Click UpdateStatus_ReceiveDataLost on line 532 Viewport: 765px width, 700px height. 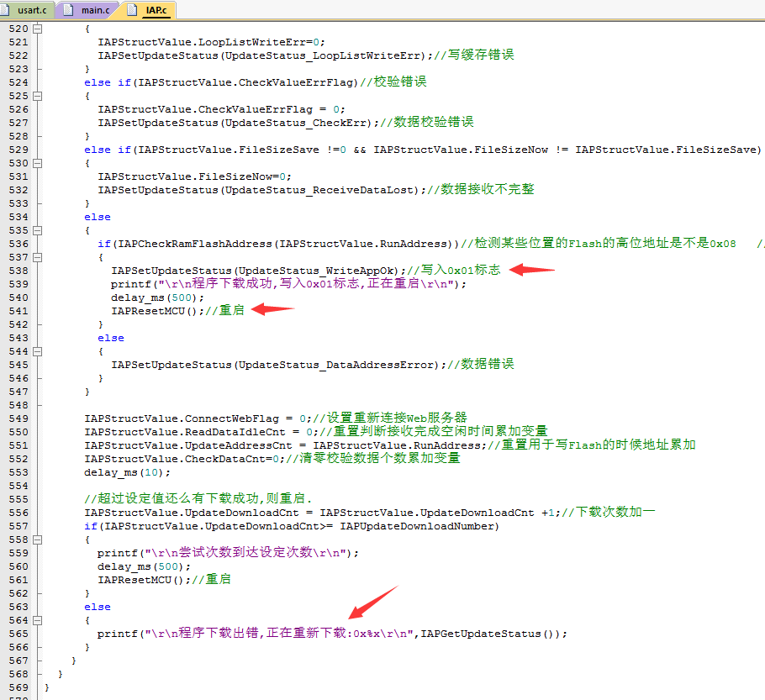(x=319, y=190)
